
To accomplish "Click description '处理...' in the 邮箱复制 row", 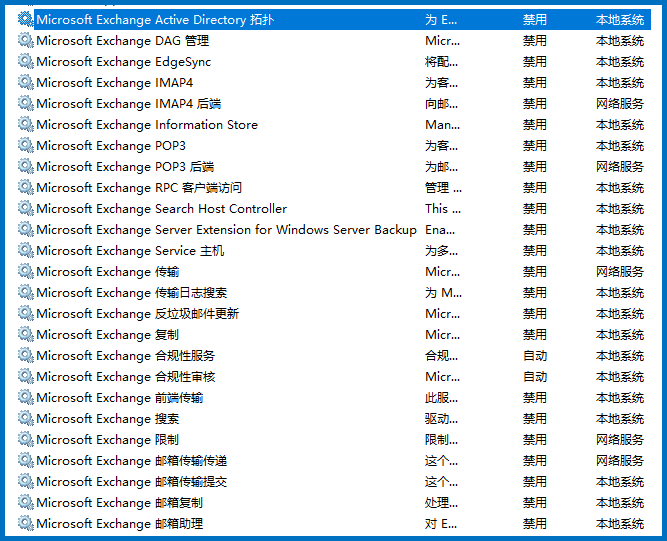I will (x=442, y=503).
